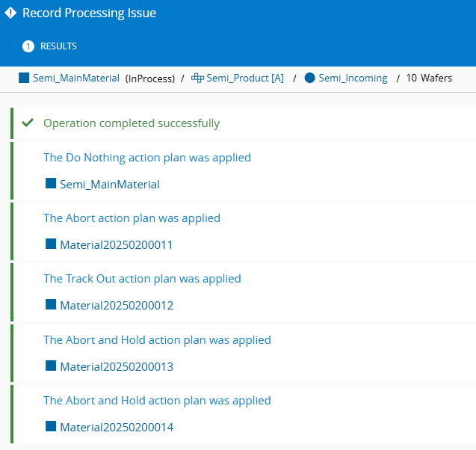Click the Track Out action plan message

pos(142,279)
